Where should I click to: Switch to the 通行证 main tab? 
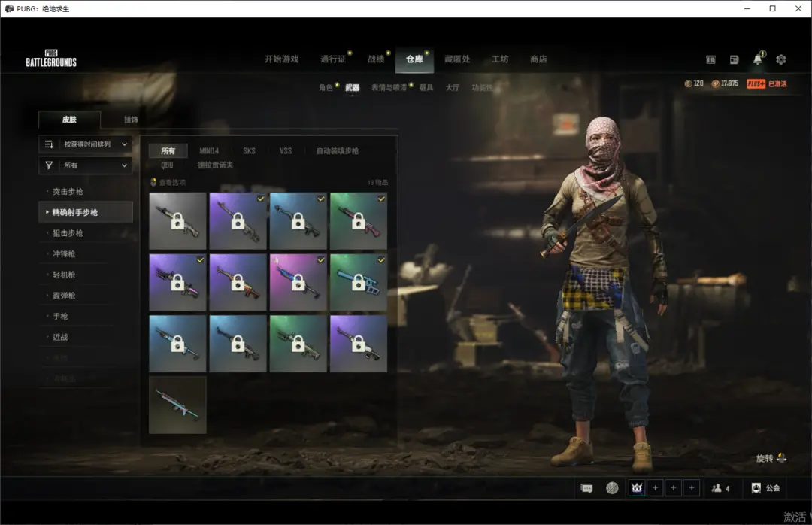[332, 59]
